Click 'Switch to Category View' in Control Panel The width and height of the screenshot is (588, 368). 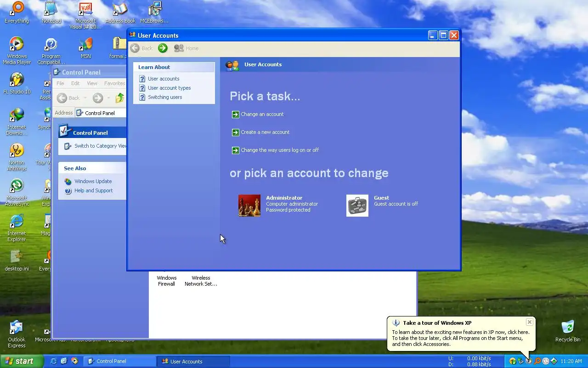[100, 146]
